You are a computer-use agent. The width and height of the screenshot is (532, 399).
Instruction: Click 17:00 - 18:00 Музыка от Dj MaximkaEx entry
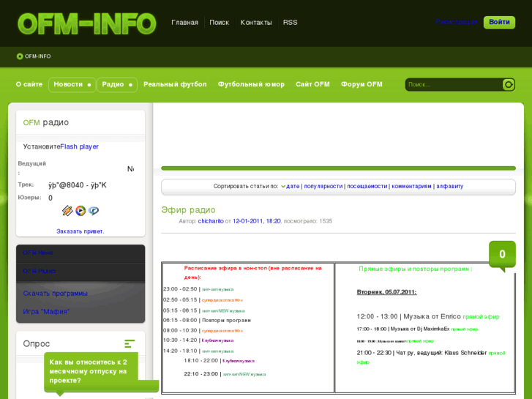pos(417,329)
